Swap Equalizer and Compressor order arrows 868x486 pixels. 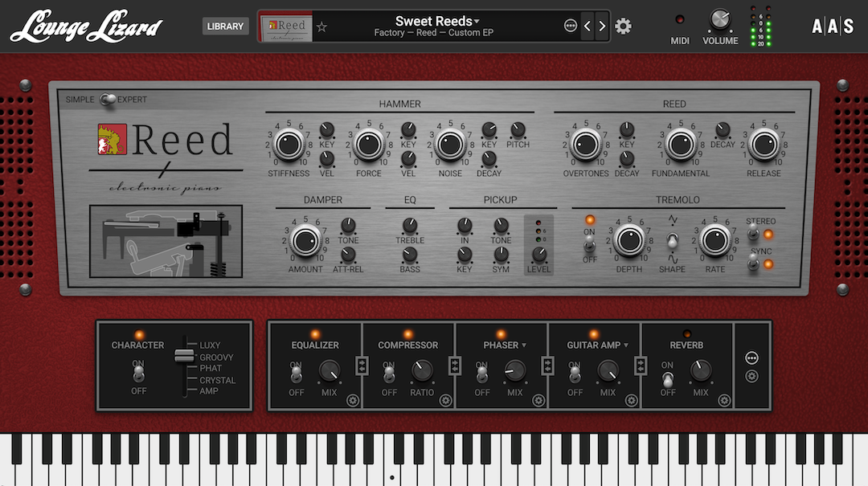coord(362,366)
